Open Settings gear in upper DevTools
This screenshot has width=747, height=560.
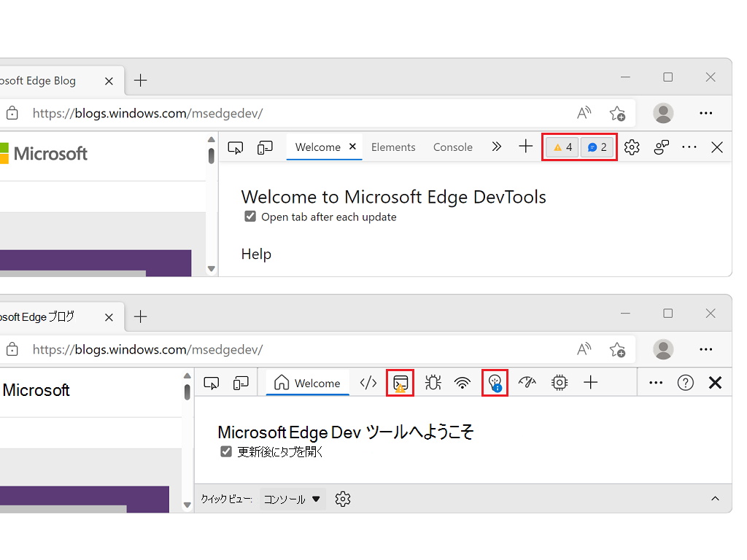coord(632,147)
